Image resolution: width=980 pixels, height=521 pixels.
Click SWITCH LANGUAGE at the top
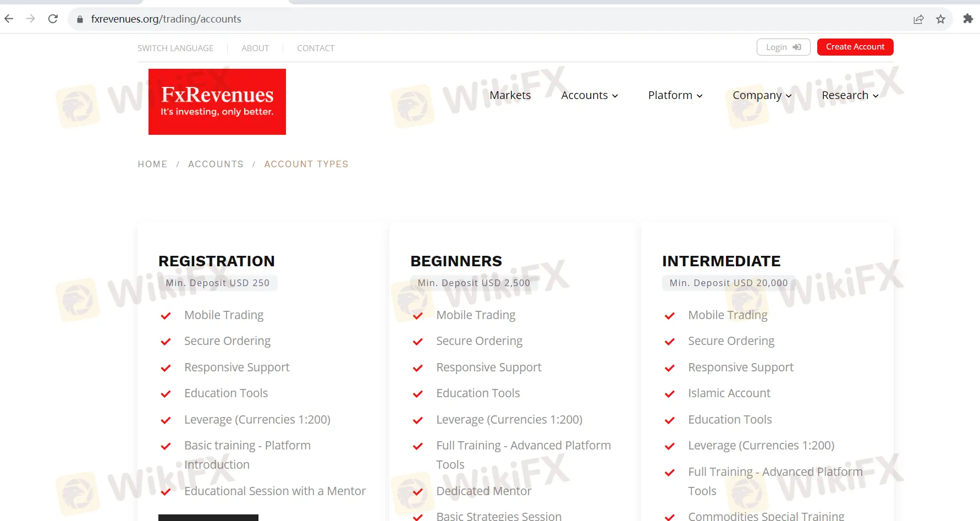coord(175,48)
